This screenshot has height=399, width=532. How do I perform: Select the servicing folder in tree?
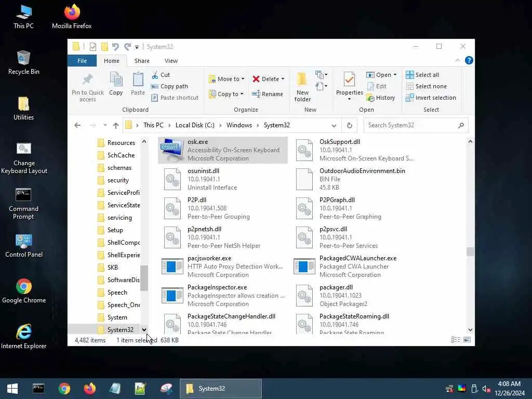coord(119,218)
